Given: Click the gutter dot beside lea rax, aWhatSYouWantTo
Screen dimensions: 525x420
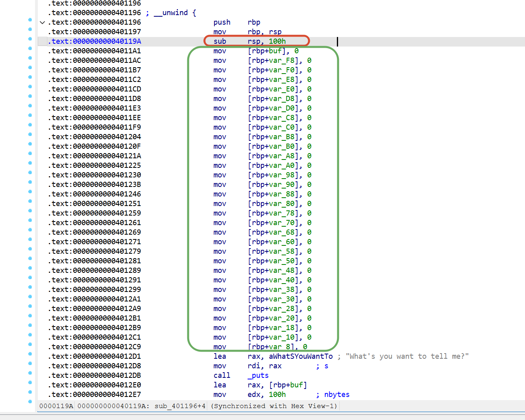Looking at the screenshot, I should [x=30, y=354].
